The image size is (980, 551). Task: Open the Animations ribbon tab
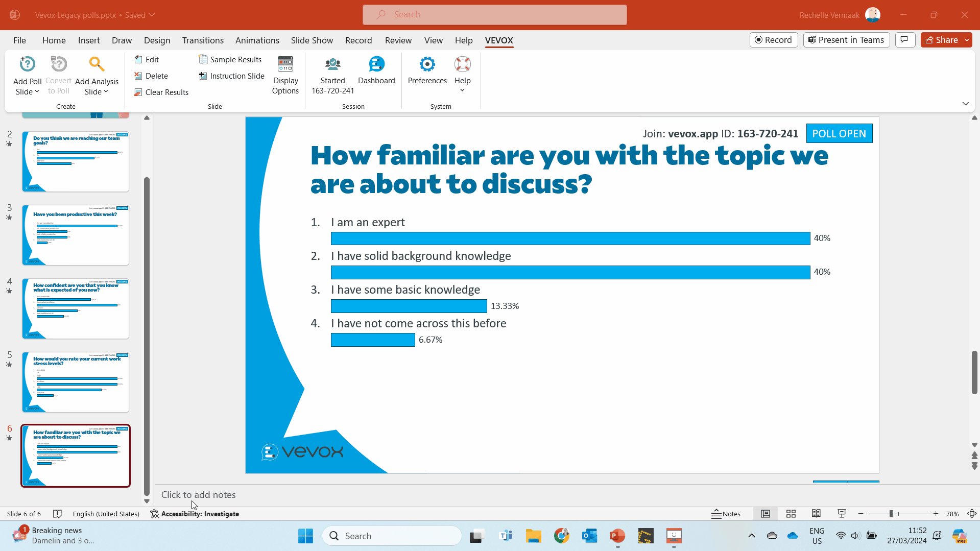tap(257, 40)
